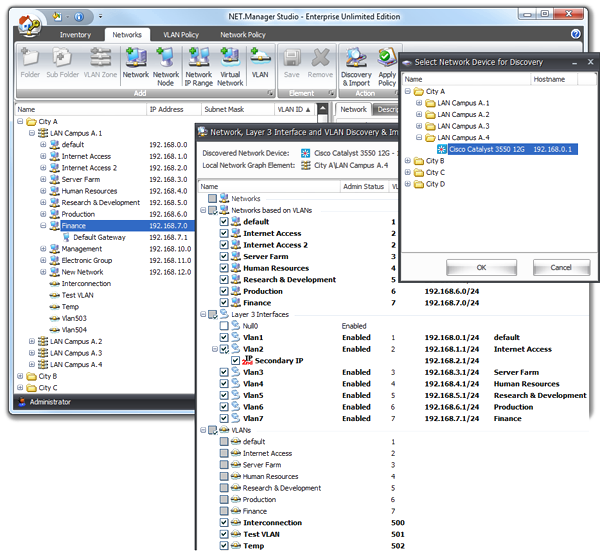Viewport: 600px width, 551px height.
Task: Sort by IP Address column header
Action: click(x=166, y=109)
